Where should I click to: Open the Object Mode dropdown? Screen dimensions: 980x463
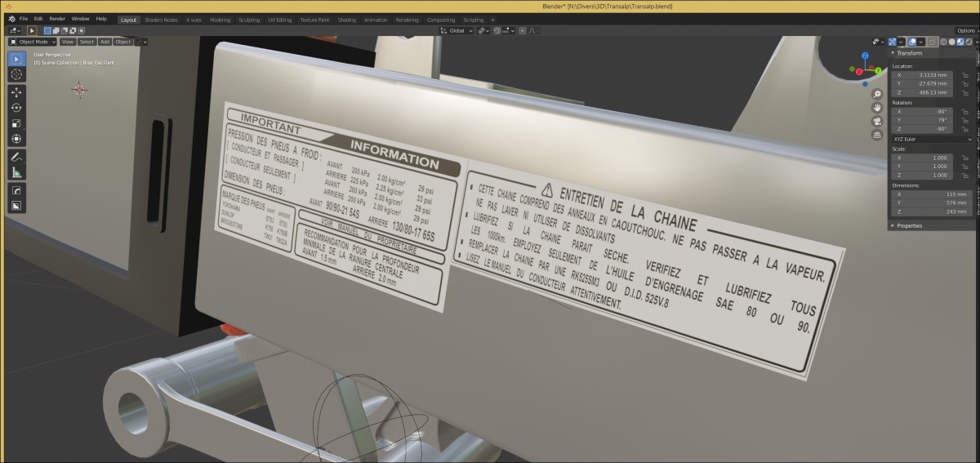coord(33,42)
